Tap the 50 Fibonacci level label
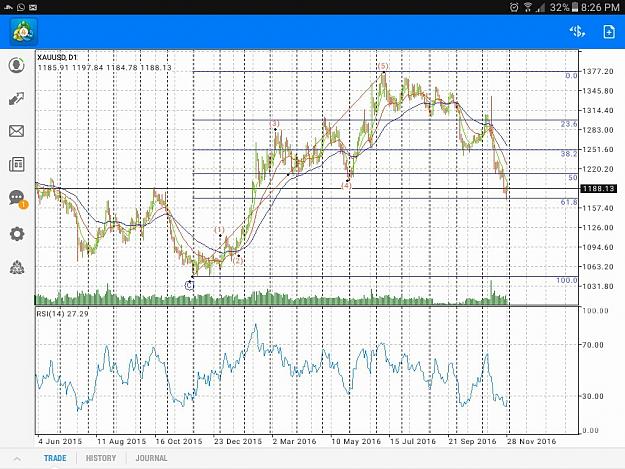Screen dimensions: 625x469 pyautogui.click(x=573, y=178)
